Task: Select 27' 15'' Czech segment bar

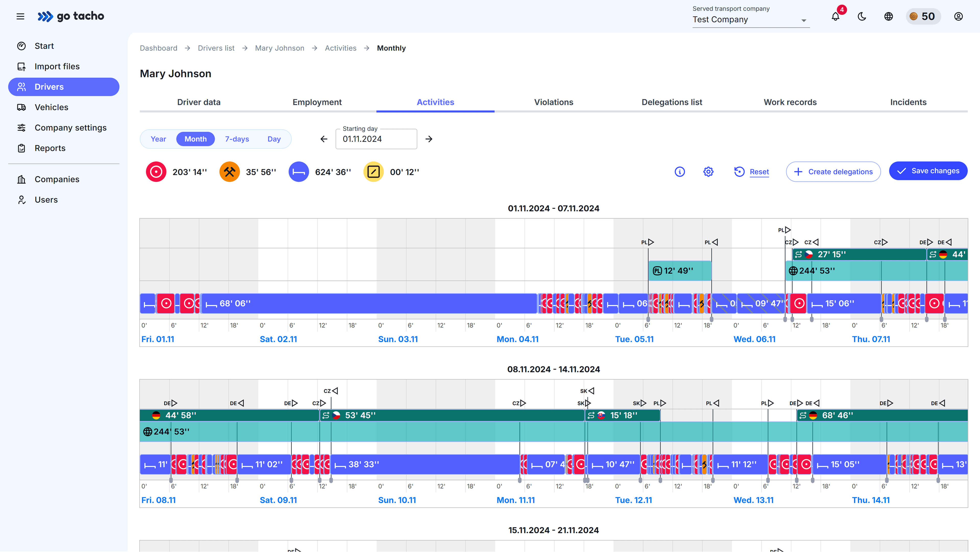Action: (859, 254)
